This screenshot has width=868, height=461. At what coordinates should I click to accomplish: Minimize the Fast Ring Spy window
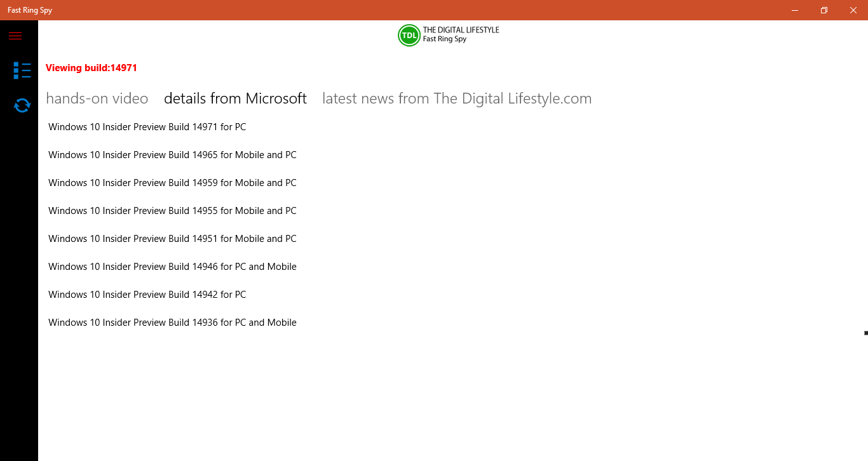click(795, 10)
